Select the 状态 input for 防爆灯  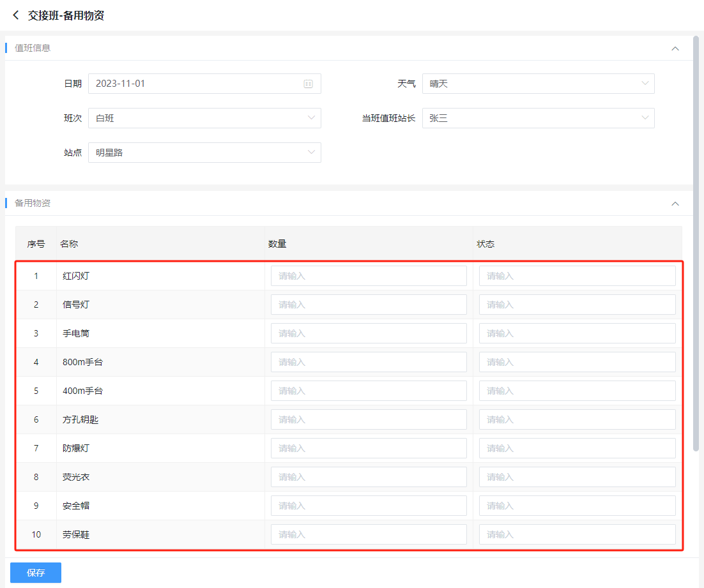click(x=577, y=448)
